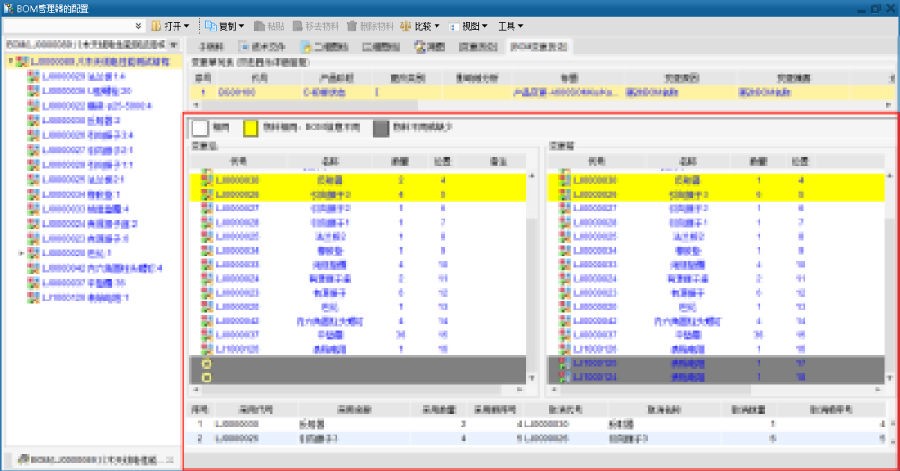
Task: Select the leftmost tab in the right panel
Action: coord(211,46)
